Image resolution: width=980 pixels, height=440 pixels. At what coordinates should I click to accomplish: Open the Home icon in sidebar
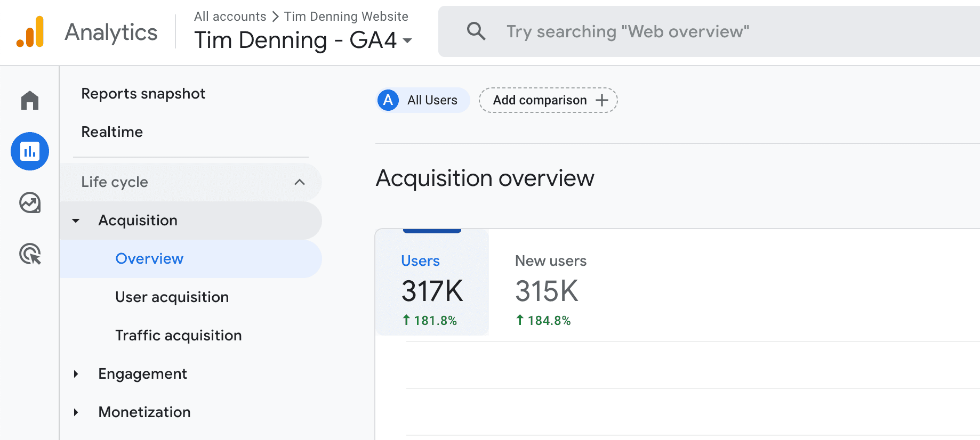[x=30, y=100]
